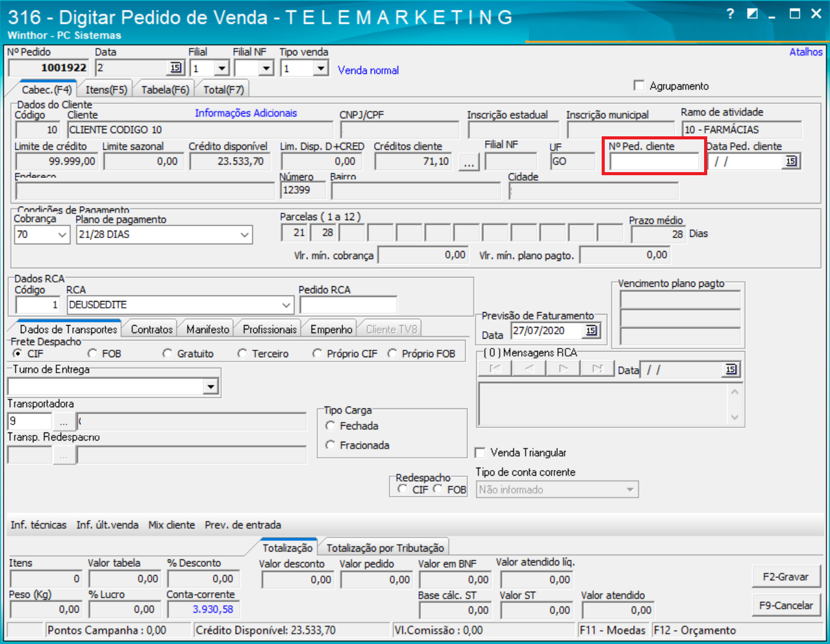The width and height of the screenshot is (830, 644).
Task: Open the RCA DEUSDEDITE dropdown
Action: pos(286,305)
